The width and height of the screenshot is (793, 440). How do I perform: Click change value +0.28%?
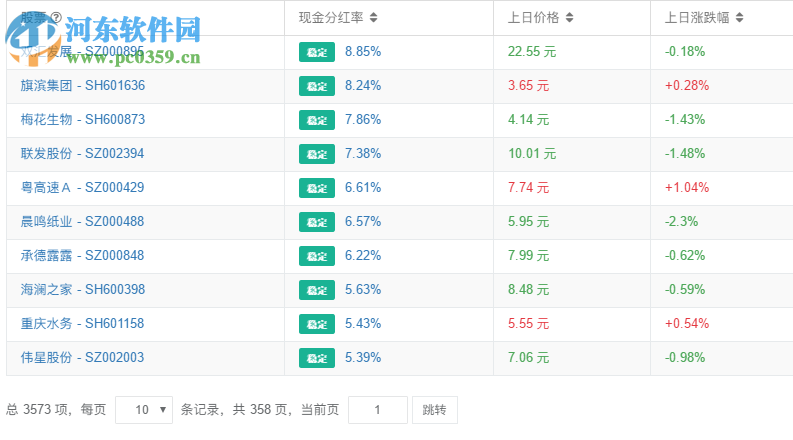(x=687, y=85)
